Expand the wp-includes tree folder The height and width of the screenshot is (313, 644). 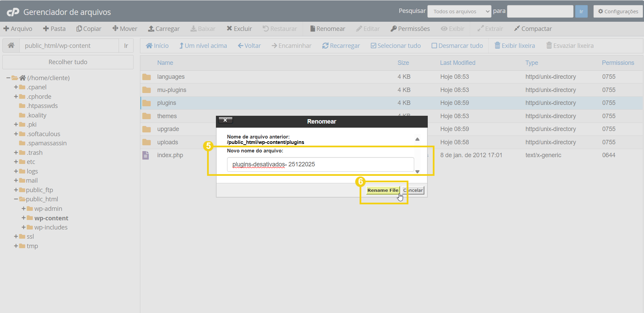pos(23,227)
